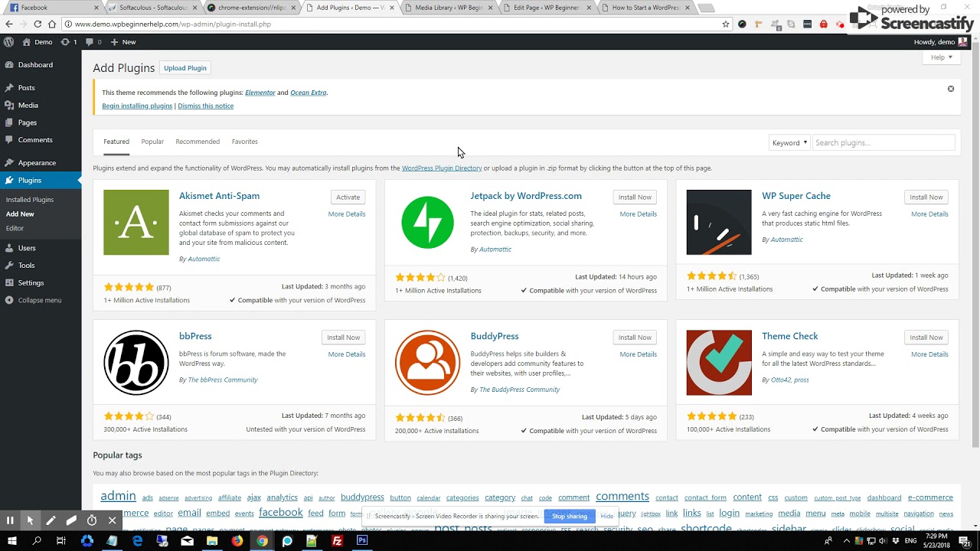Screen dimensions: 980x551
Task: Open the Installed Plugins submenu
Action: [30, 200]
